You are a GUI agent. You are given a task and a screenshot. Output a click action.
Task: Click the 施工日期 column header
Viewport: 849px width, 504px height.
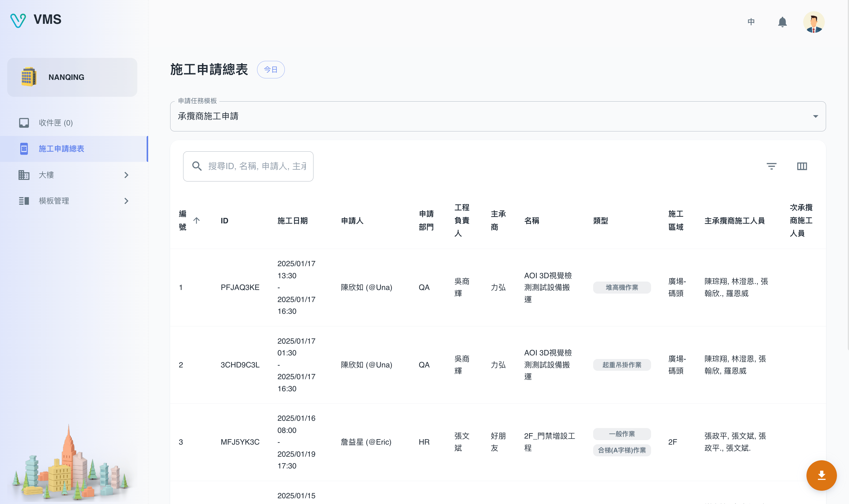tap(292, 221)
